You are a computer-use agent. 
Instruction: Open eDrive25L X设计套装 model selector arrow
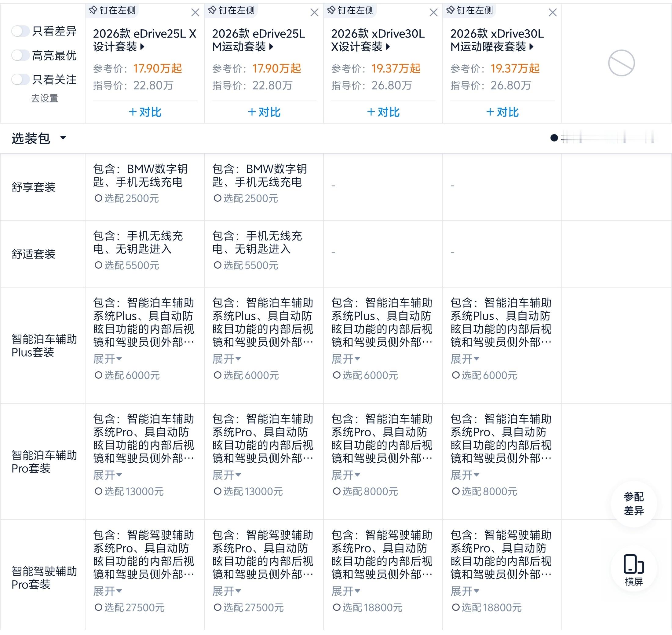(x=142, y=47)
